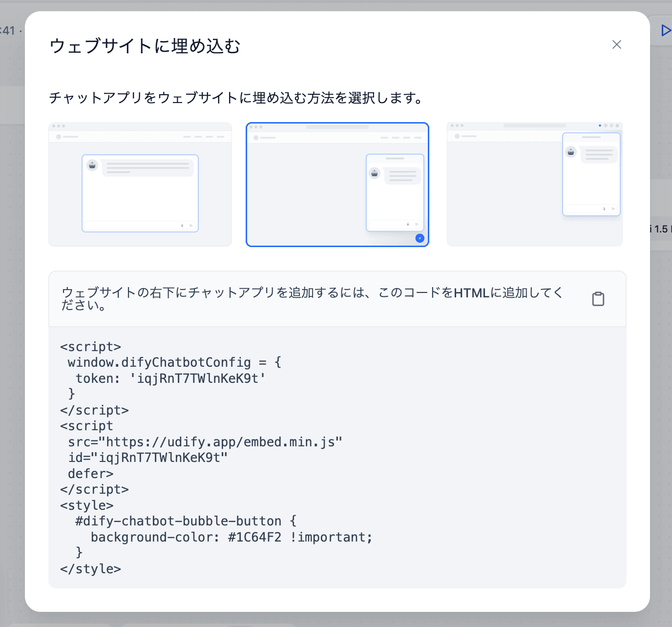Click the id="iqjRnT7TWlnKeK9t" code line
Viewport: 672px width, 627px height.
pyautogui.click(x=147, y=458)
